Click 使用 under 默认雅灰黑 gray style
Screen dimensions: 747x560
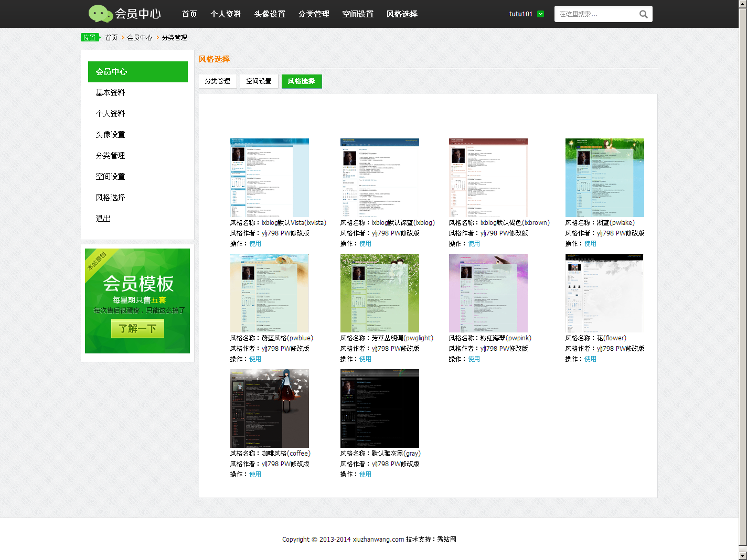click(365, 475)
